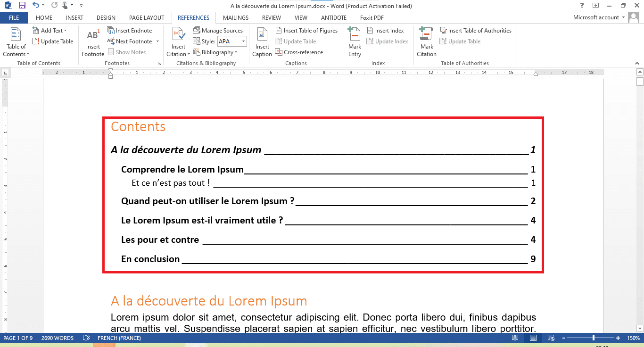The width and height of the screenshot is (644, 347).
Task: Click 'Les pour et contre' TOC entry
Action: point(160,240)
